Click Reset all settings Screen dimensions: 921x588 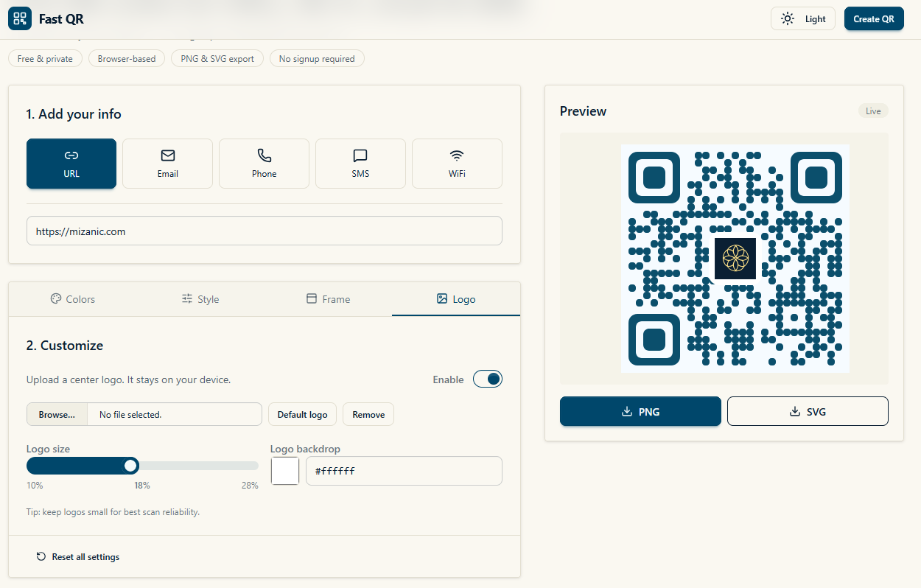[x=77, y=557]
